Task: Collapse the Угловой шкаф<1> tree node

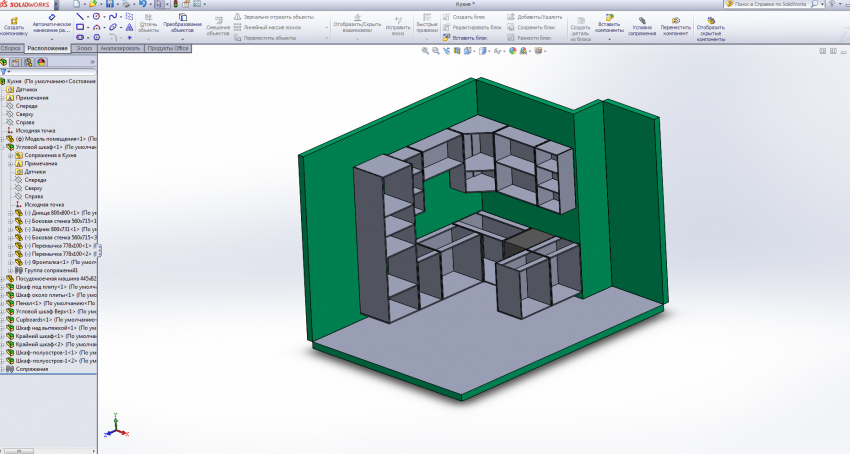Action: (x=2, y=147)
